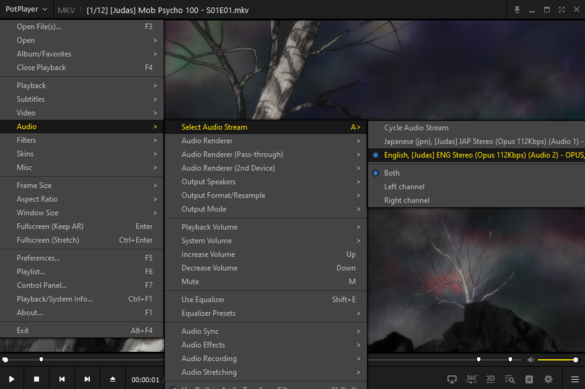Open the Subtitles submenu
This screenshot has width=585, height=389.
(82, 99)
